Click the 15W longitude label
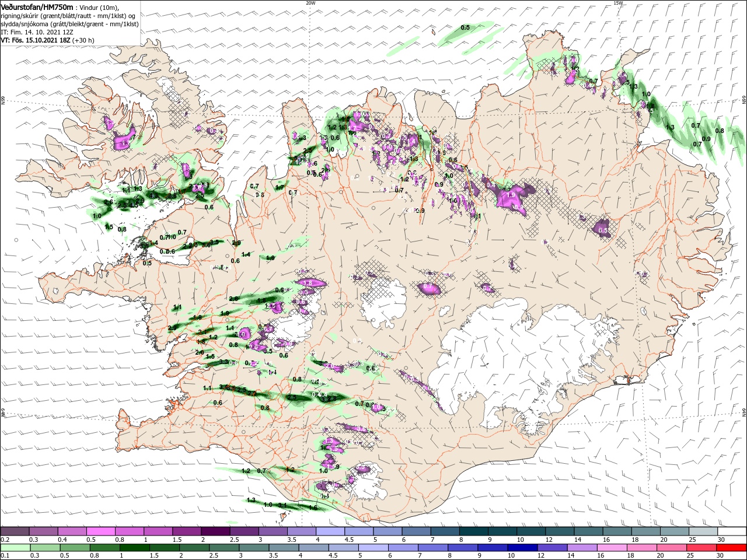The image size is (747, 560). coord(618,3)
